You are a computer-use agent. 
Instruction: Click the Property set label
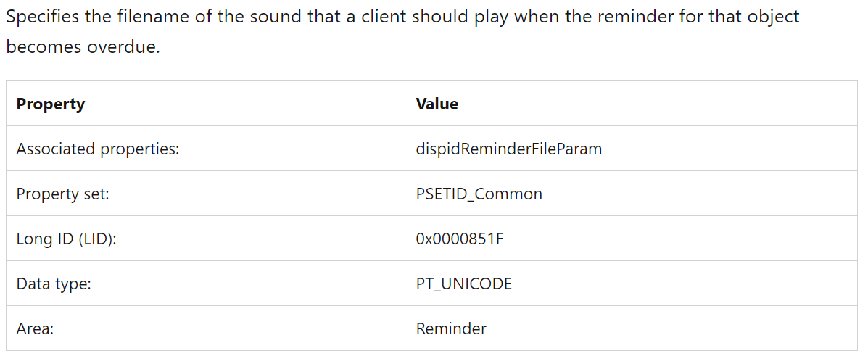point(62,194)
